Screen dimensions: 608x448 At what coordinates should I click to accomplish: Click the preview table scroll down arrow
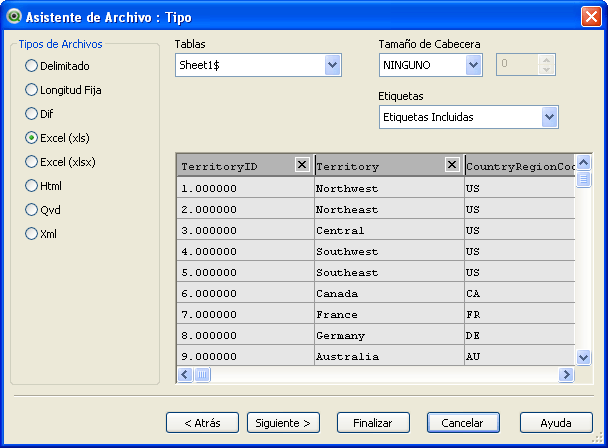click(x=584, y=357)
